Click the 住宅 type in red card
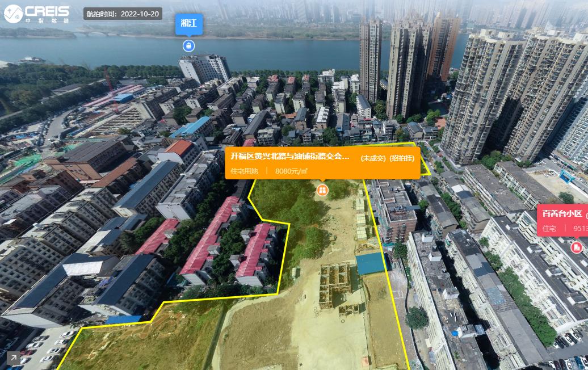The height and width of the screenshot is (370, 588). (x=549, y=229)
